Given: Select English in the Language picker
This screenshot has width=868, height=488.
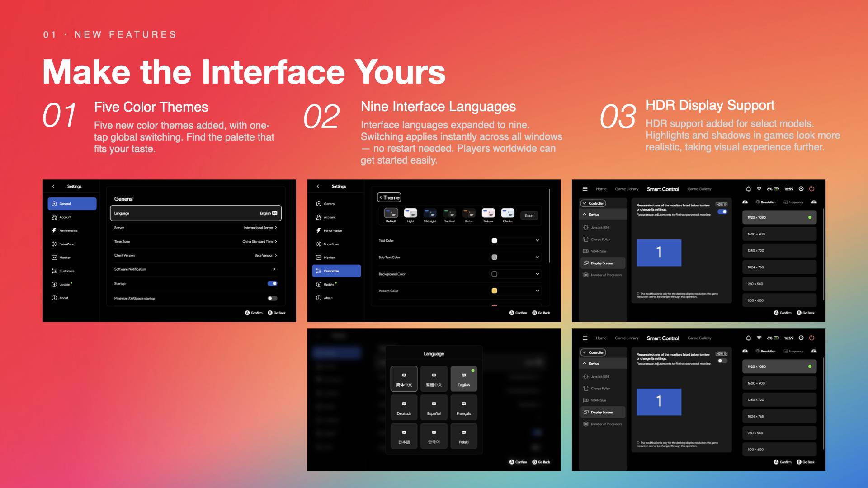Looking at the screenshot, I should click(x=464, y=379).
